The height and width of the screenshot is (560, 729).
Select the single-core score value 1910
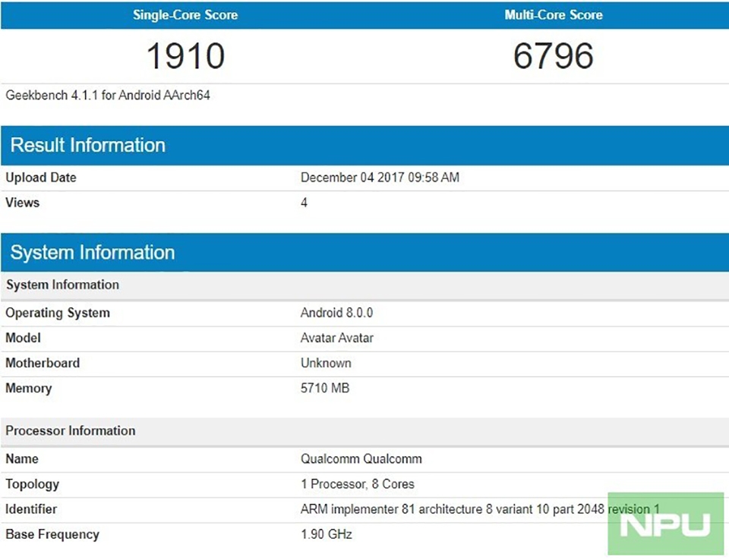[185, 55]
